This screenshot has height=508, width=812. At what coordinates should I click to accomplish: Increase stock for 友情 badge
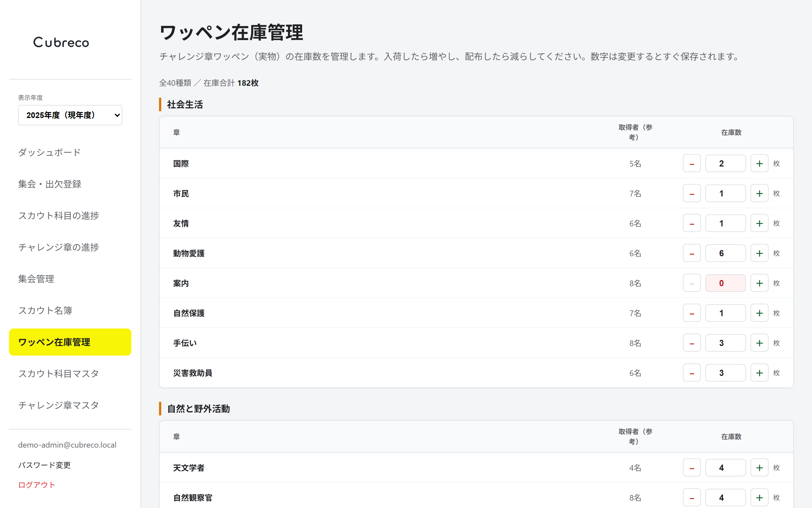click(x=759, y=223)
